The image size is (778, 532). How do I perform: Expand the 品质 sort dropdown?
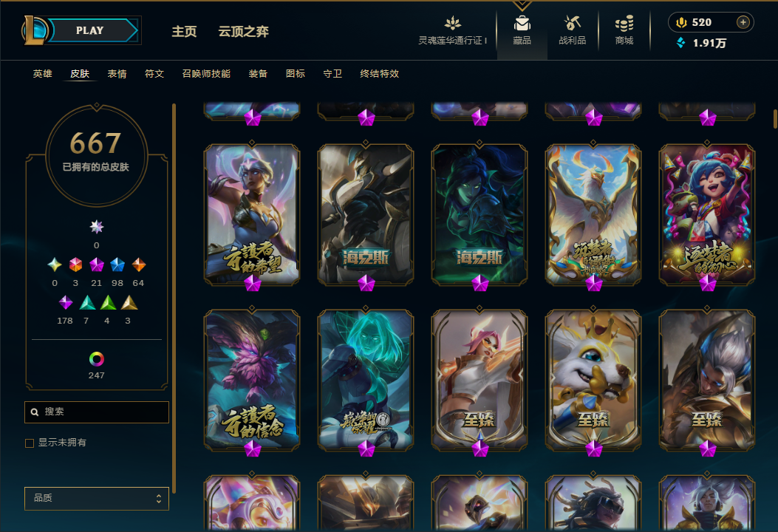click(x=97, y=498)
